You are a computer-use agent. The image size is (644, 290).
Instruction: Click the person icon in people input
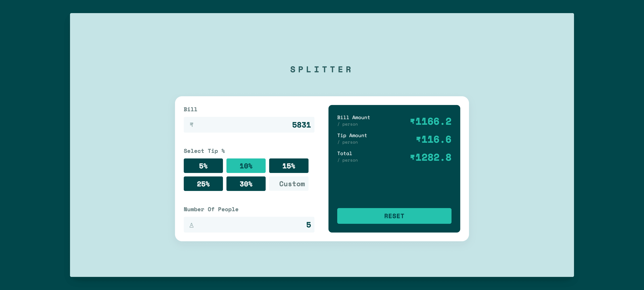(192, 225)
